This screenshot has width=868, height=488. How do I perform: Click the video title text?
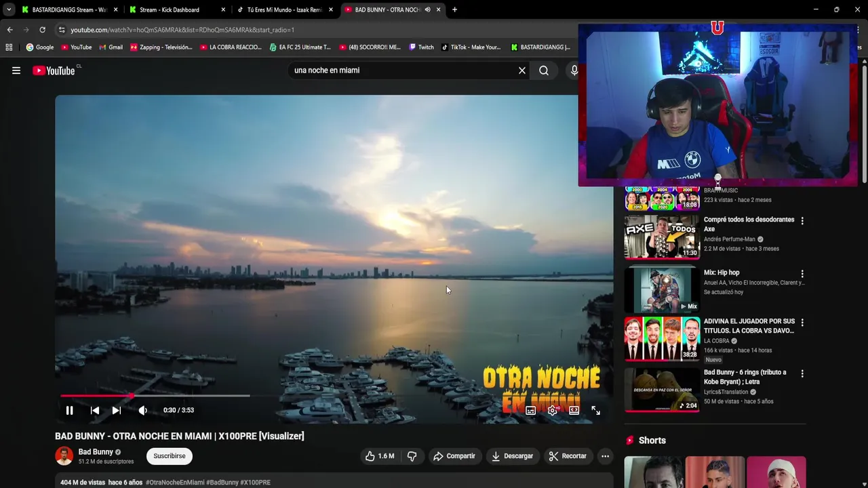point(180,436)
